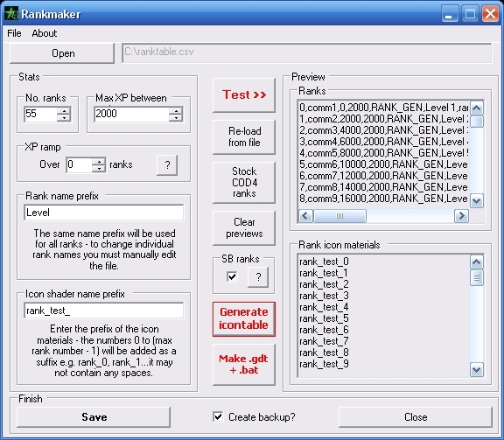Decrease the No. ranks value
504x440 pixels.
coord(64,118)
